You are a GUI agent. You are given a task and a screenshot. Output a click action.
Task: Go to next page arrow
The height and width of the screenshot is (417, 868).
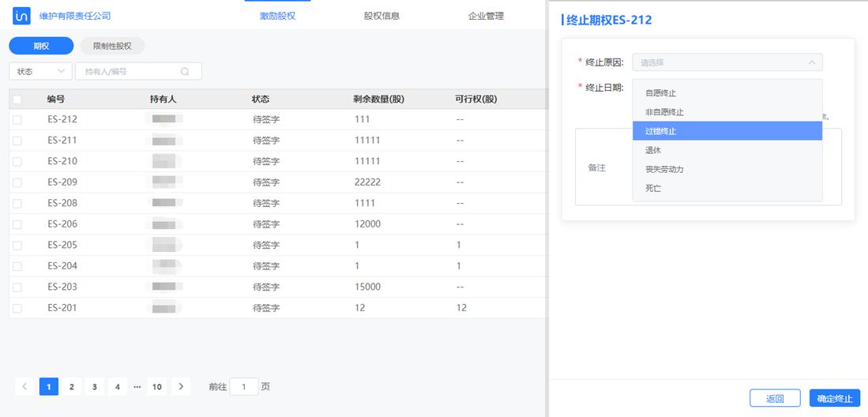[x=182, y=387]
